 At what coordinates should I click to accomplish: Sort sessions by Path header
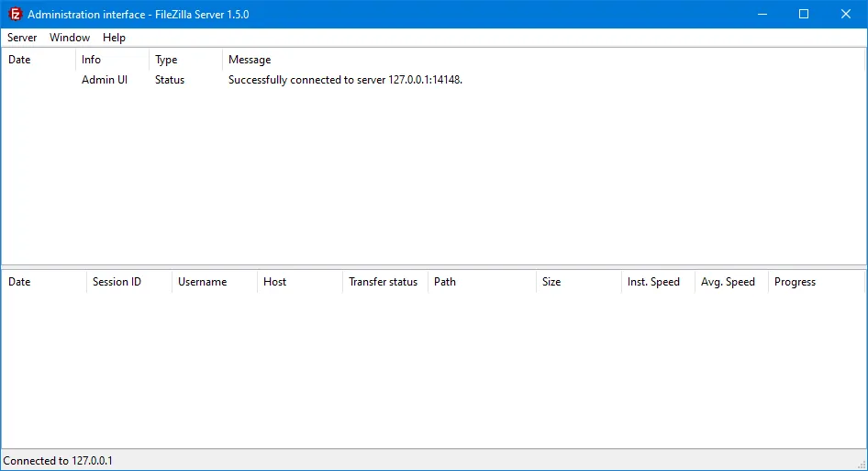point(482,282)
